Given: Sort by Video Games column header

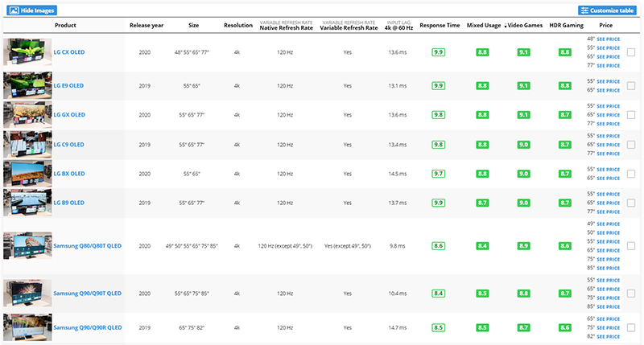Looking at the screenshot, I should point(525,25).
